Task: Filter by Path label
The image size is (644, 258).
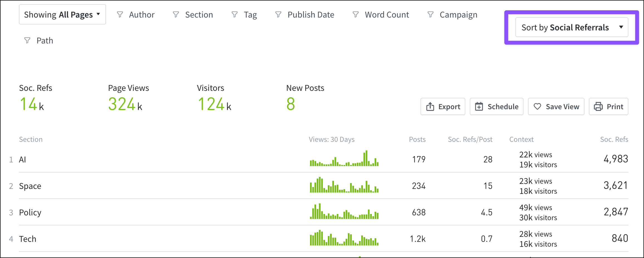Action: [45, 41]
